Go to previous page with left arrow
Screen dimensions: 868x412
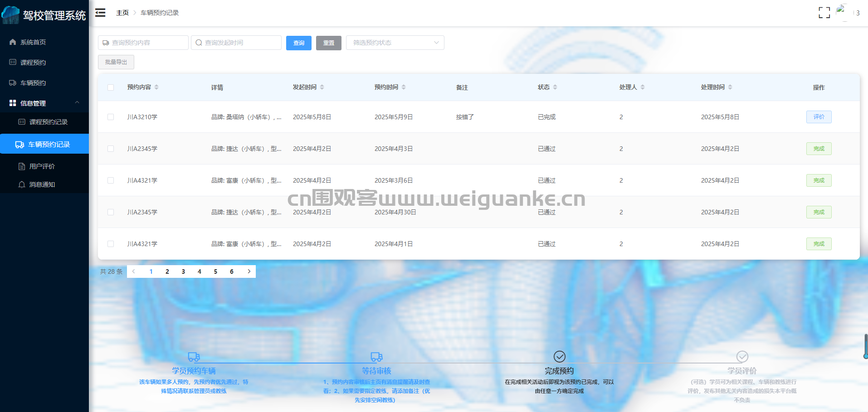click(x=133, y=271)
